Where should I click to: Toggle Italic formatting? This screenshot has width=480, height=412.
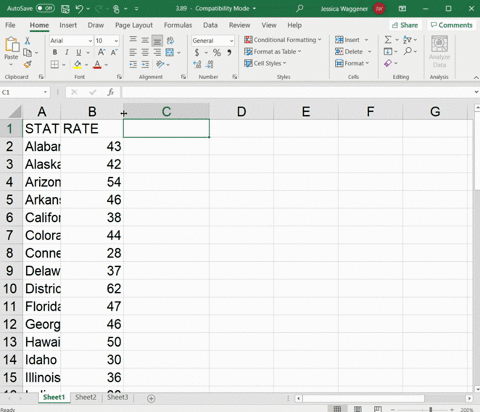(x=67, y=52)
